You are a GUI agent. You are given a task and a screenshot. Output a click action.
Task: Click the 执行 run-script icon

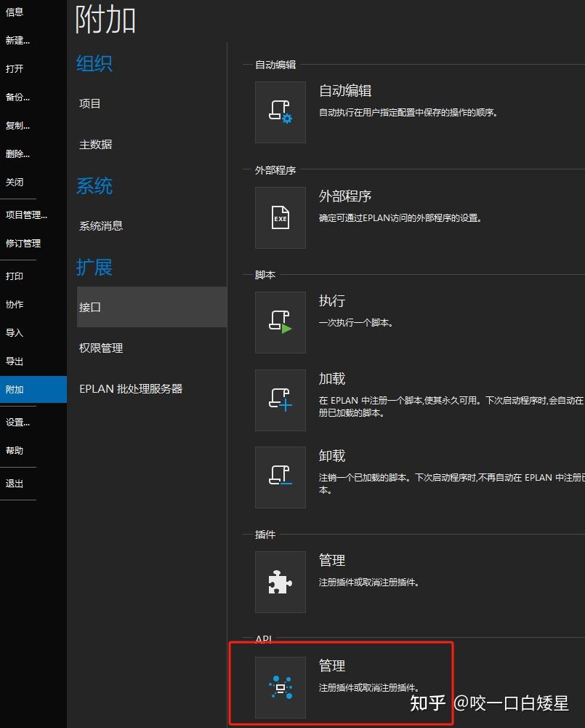[x=281, y=322]
